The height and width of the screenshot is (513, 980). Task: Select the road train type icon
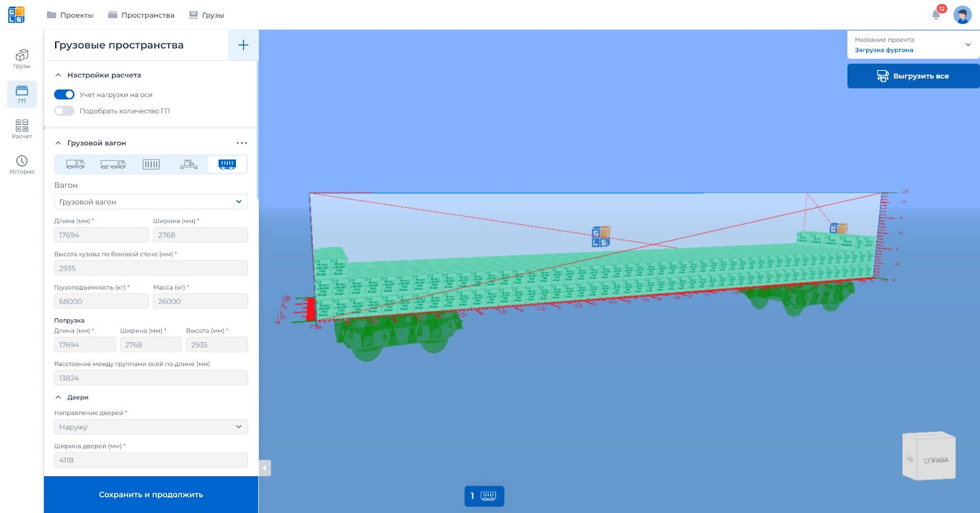113,164
